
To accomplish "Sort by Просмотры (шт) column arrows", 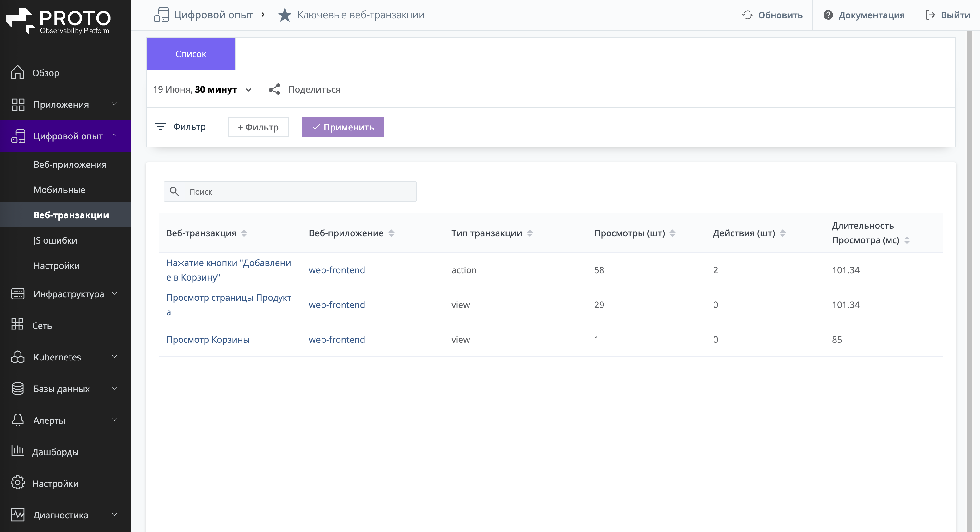I will coord(672,233).
